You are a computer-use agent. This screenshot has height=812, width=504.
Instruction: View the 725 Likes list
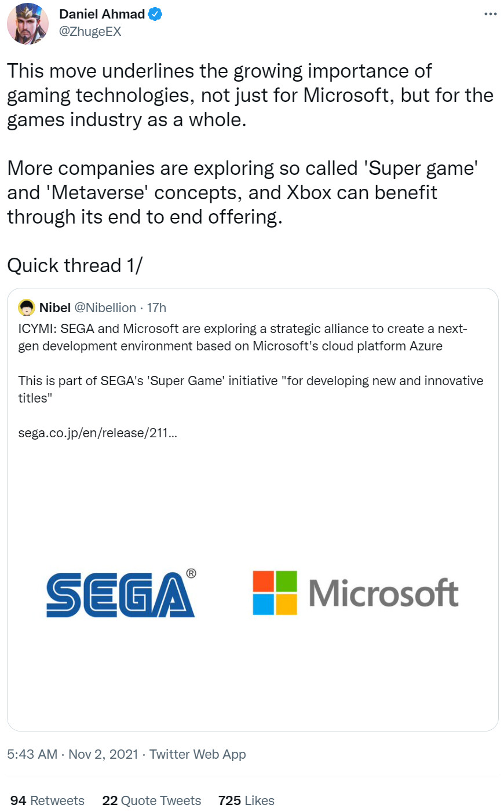[x=246, y=800]
